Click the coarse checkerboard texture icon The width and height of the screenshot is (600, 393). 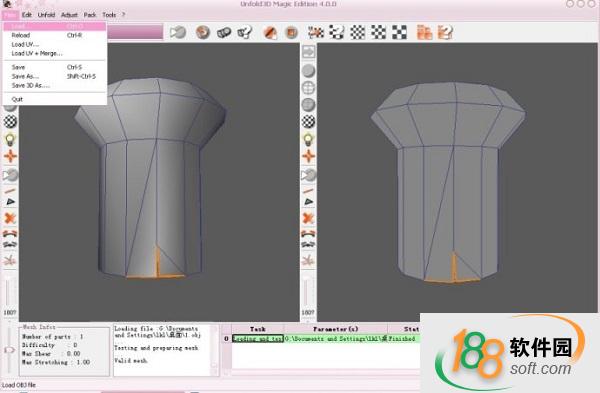(x=399, y=32)
